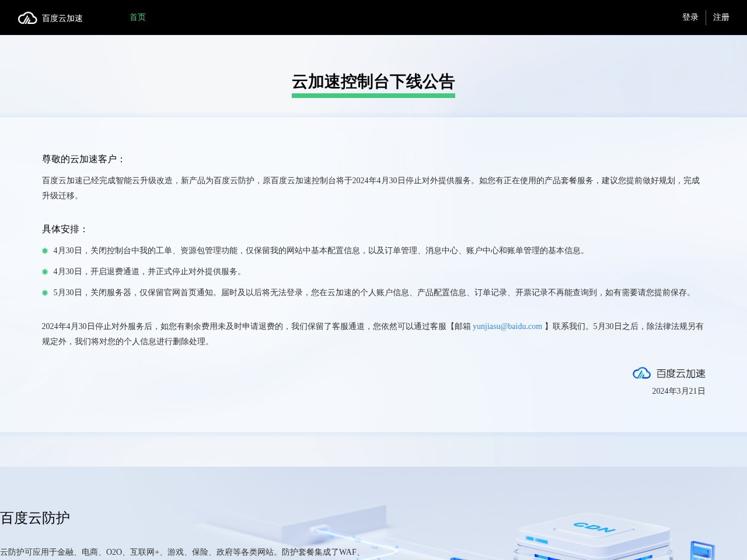Image resolution: width=747 pixels, height=560 pixels.
Task: Click the 具体安排 subheading
Action: point(63,229)
